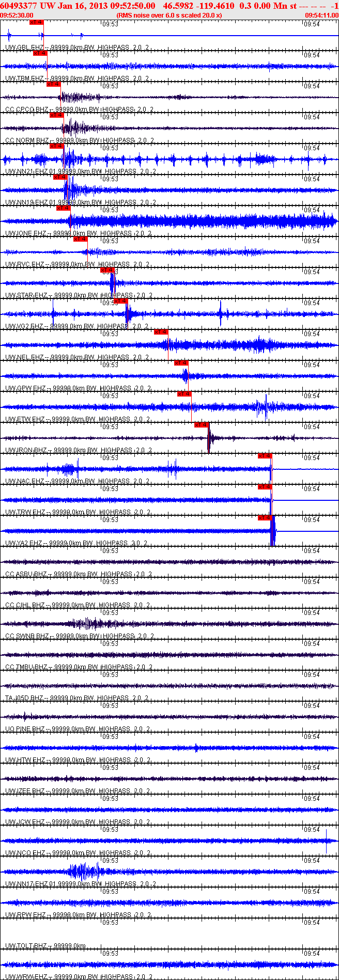Select the red arrival pick on the UW.RVC trace
This screenshot has width=339, height=980.
(81, 239)
